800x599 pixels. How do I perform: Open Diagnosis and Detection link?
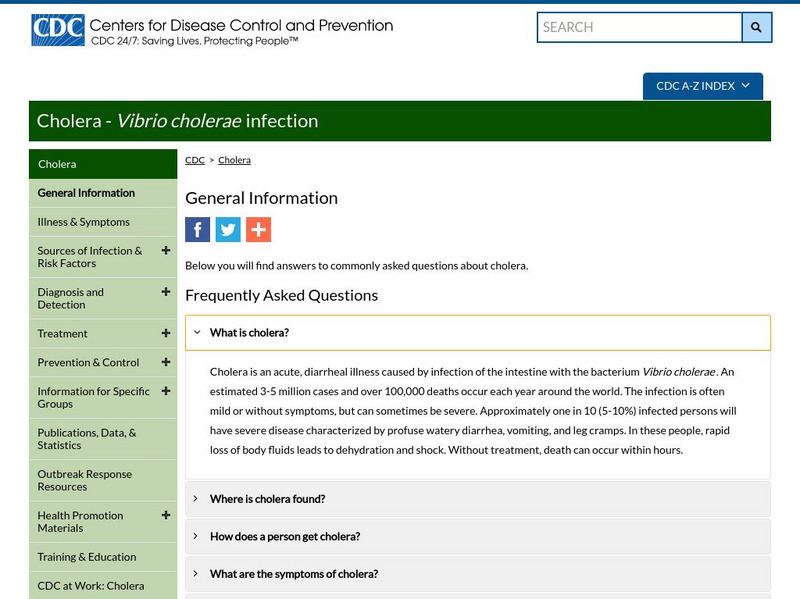(x=70, y=298)
